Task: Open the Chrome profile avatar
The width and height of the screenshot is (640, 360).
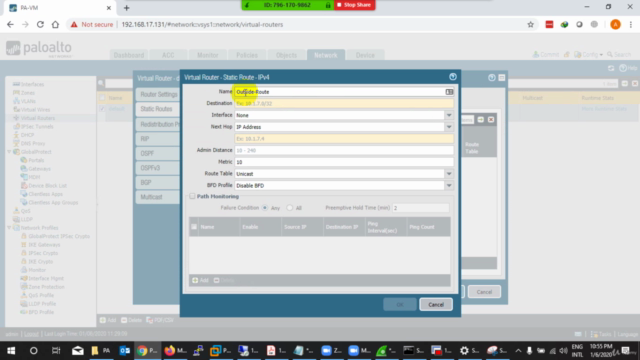Action: point(615,24)
